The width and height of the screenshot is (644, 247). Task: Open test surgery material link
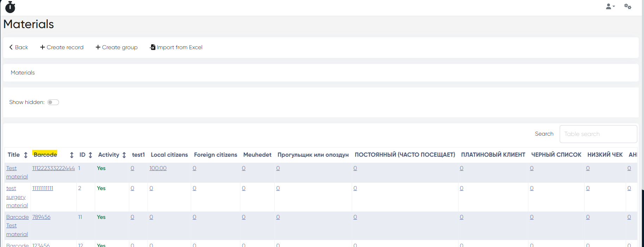coord(17,197)
